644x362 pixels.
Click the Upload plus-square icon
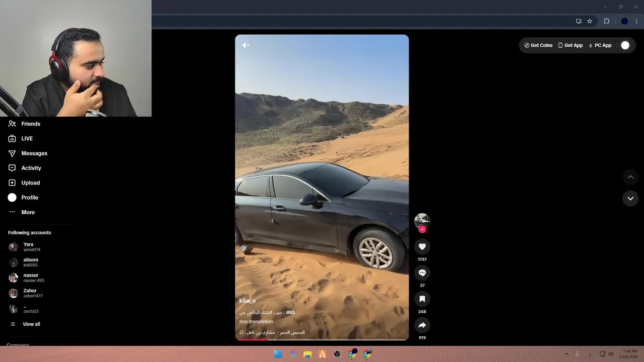(12, 183)
